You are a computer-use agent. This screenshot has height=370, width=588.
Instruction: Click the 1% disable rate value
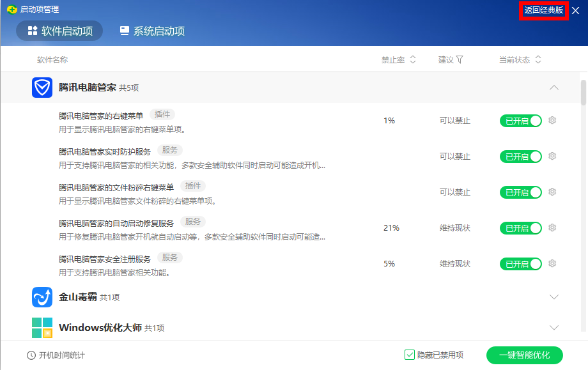[x=389, y=121]
